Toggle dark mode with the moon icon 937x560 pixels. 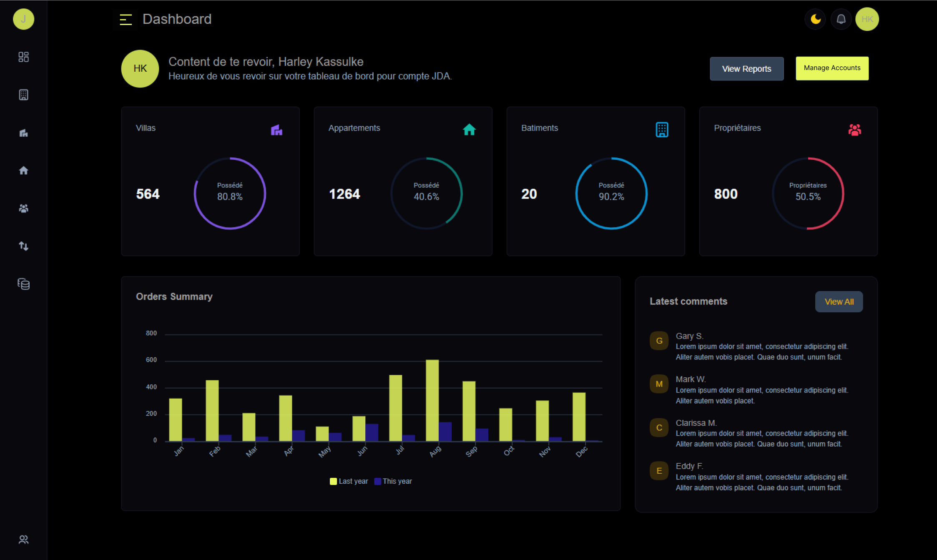point(815,19)
